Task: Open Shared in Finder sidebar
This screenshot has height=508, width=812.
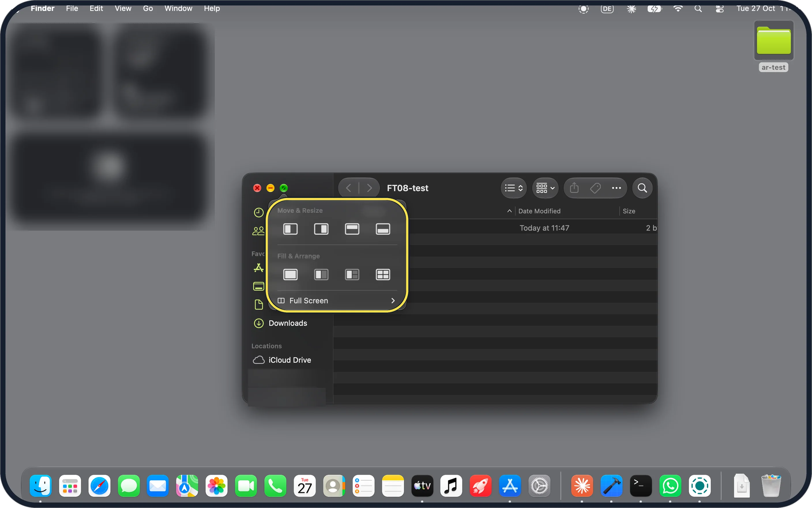Action: point(259,231)
